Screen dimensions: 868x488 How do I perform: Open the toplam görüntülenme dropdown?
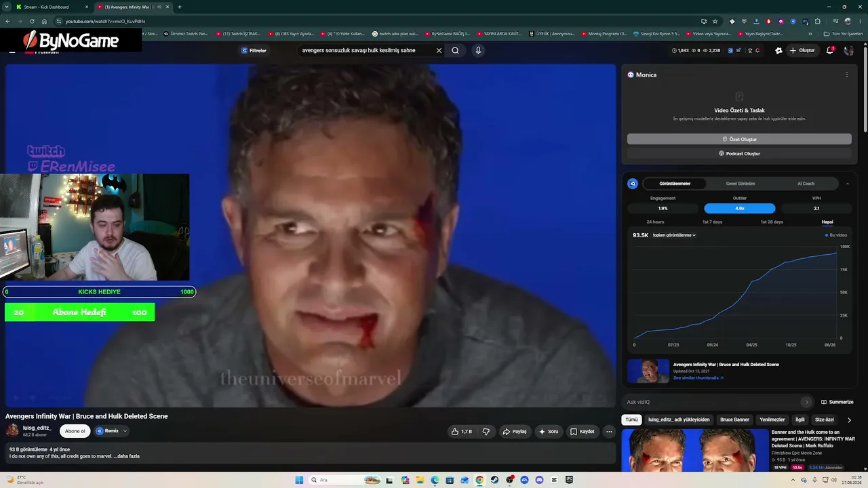click(x=674, y=235)
